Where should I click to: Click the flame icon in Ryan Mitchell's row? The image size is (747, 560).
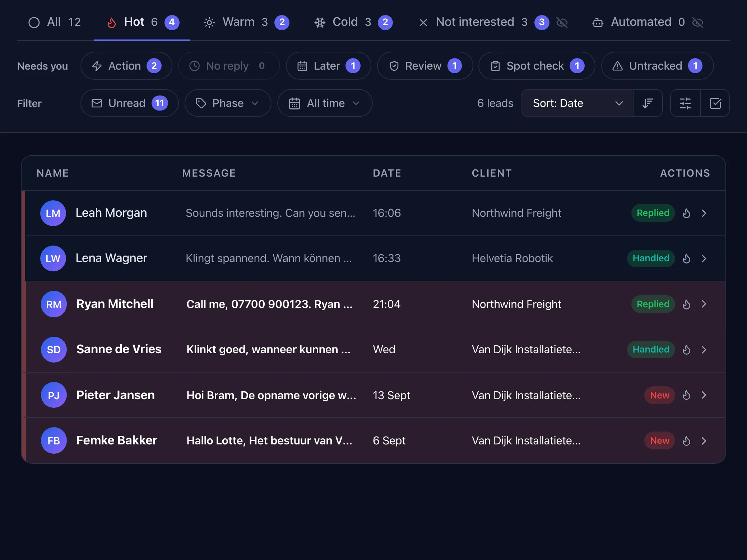click(686, 304)
